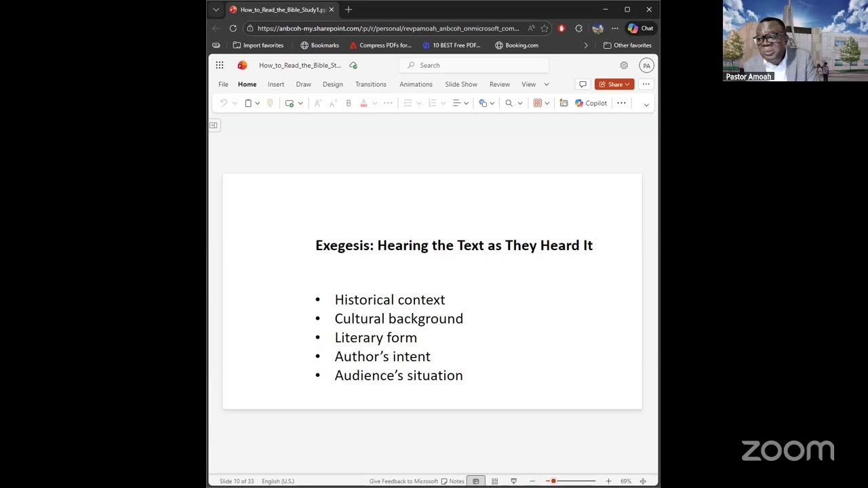Switch to the Insert tab

click(x=276, y=84)
